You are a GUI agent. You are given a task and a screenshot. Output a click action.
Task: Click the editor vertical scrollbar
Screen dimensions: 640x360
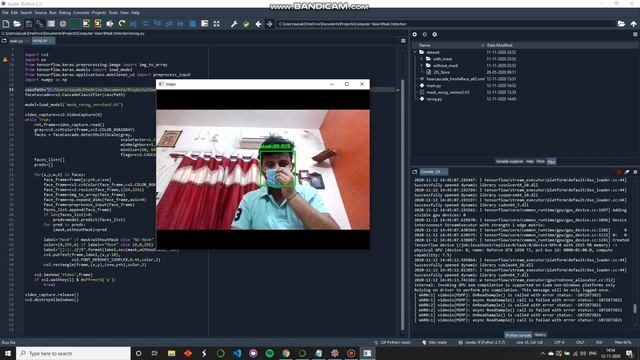tap(403, 204)
